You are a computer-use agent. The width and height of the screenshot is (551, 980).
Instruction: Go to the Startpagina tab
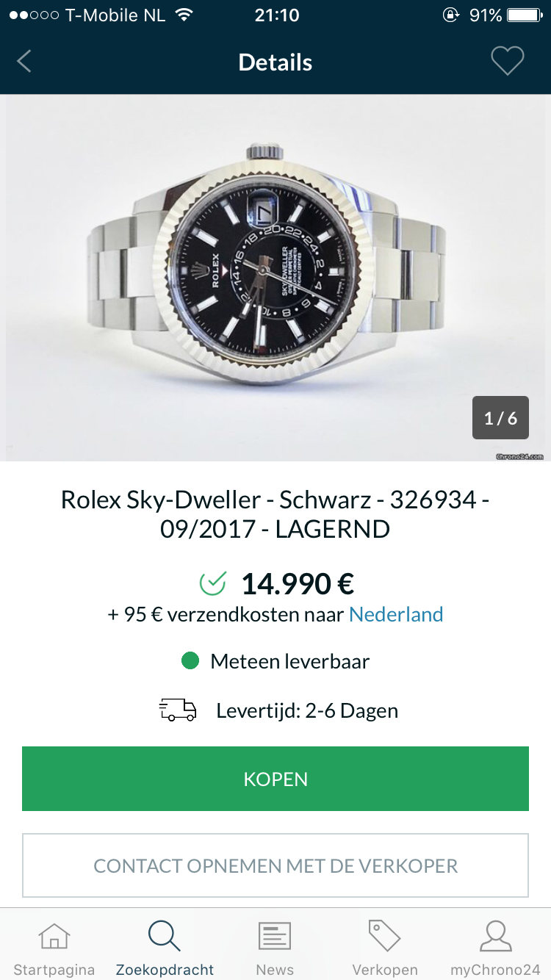(x=54, y=947)
